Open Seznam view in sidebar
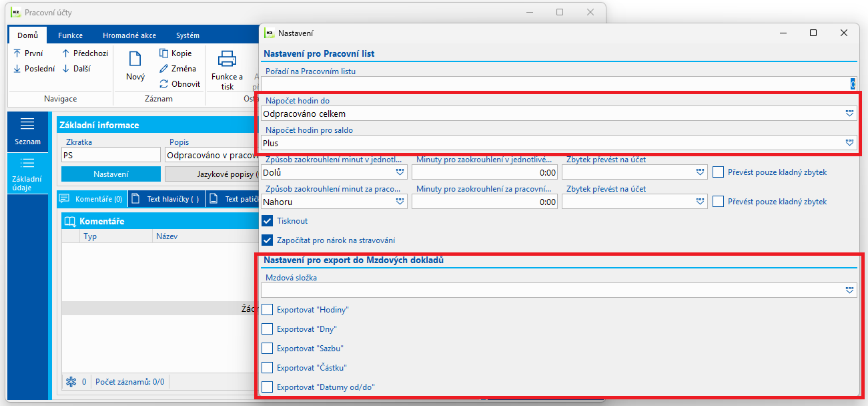The image size is (868, 406). tap(27, 132)
